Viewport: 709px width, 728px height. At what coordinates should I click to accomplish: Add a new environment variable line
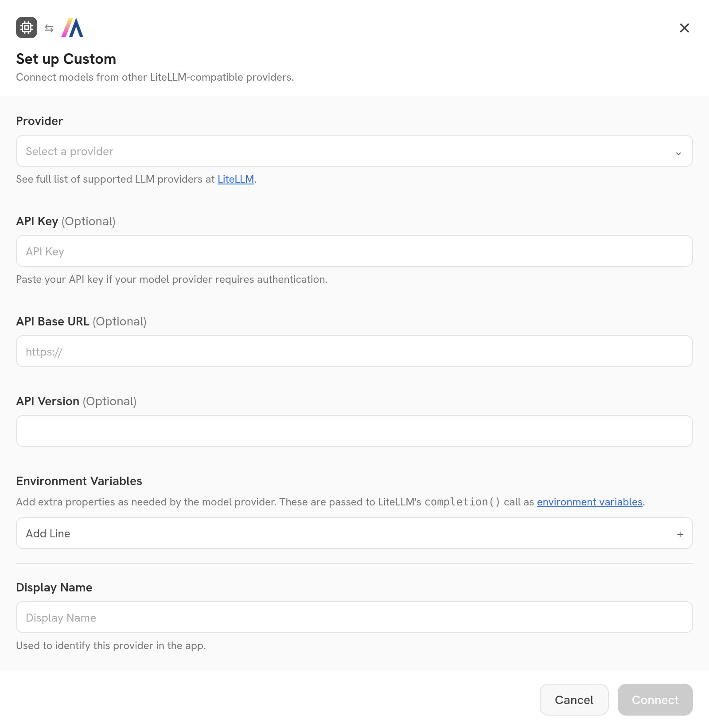click(354, 533)
